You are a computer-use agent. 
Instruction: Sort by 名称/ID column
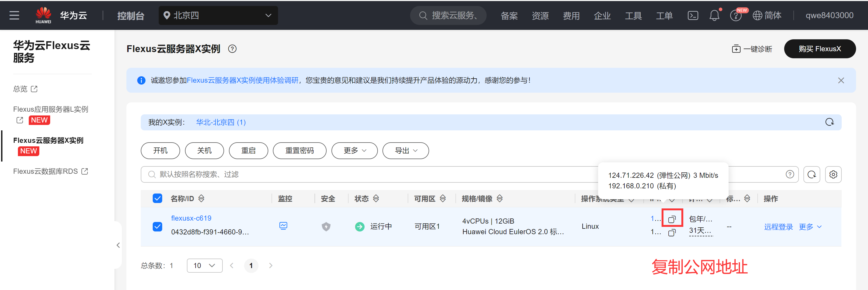[x=201, y=199]
